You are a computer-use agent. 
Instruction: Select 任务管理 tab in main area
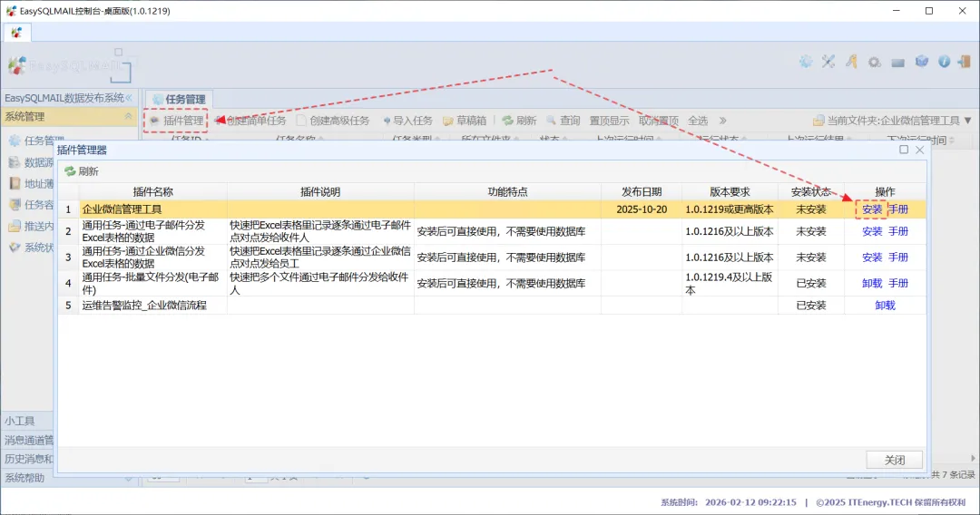180,99
